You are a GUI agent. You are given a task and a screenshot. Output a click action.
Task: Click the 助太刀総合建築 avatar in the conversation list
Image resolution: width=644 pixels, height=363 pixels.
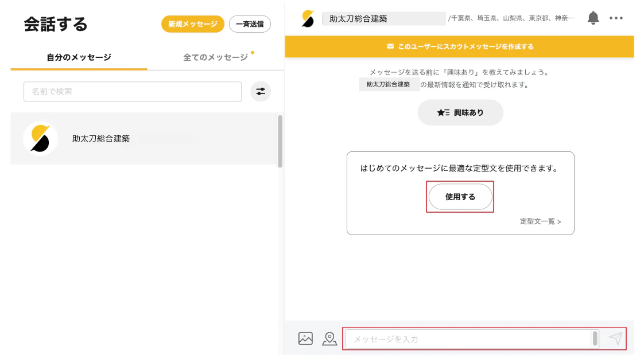coord(40,138)
